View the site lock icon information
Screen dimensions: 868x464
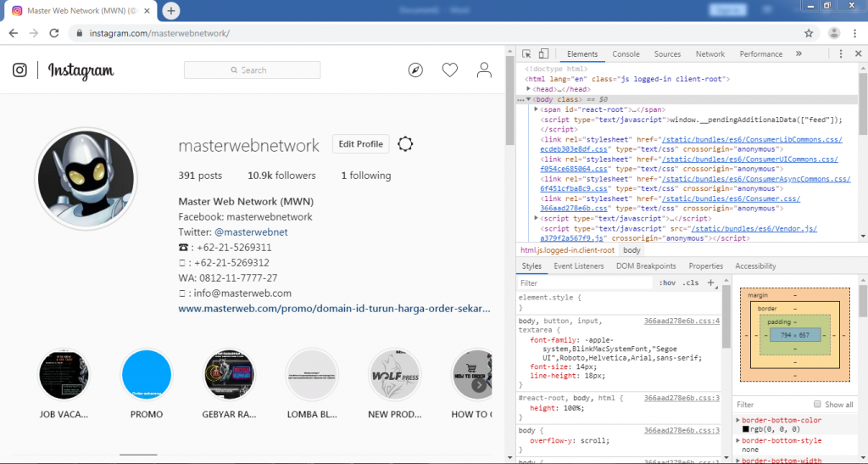(79, 33)
